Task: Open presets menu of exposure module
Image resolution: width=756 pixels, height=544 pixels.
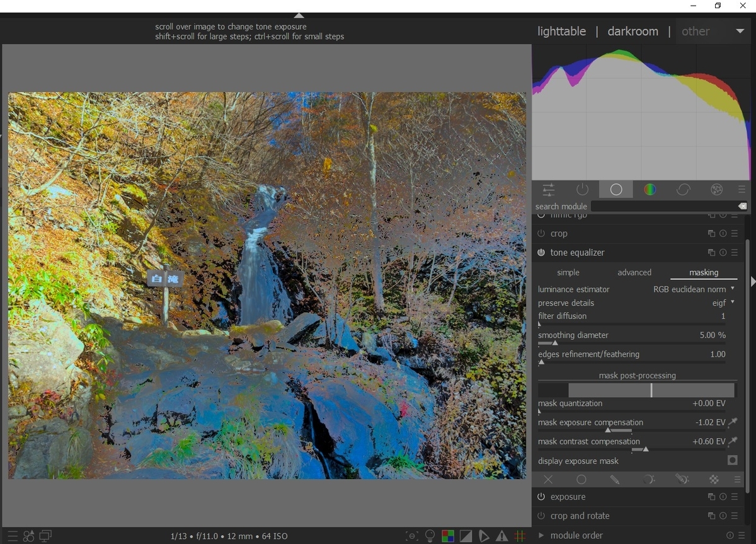Action: click(734, 497)
